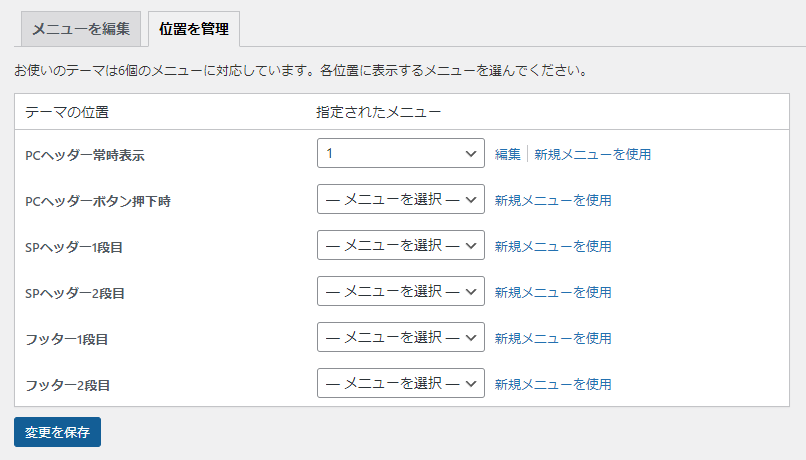This screenshot has height=460, width=806.
Task: Click the chevron arrow in SPヘッダー1段目 select
Action: click(470, 246)
